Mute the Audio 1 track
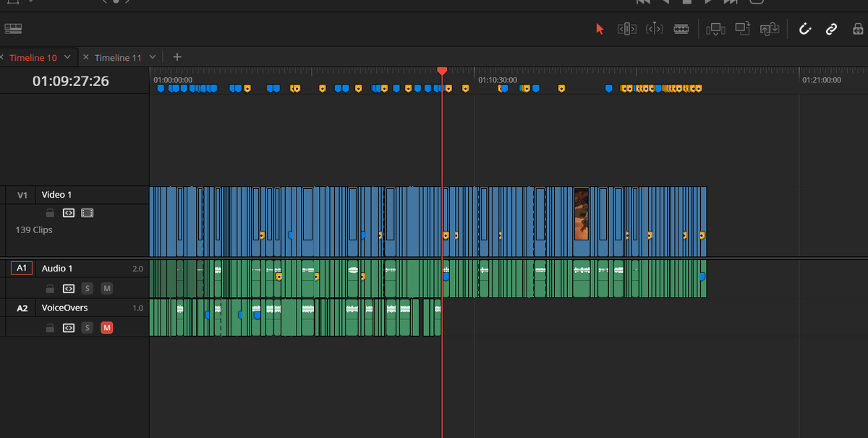Viewport: 868px width, 438px height. [107, 289]
